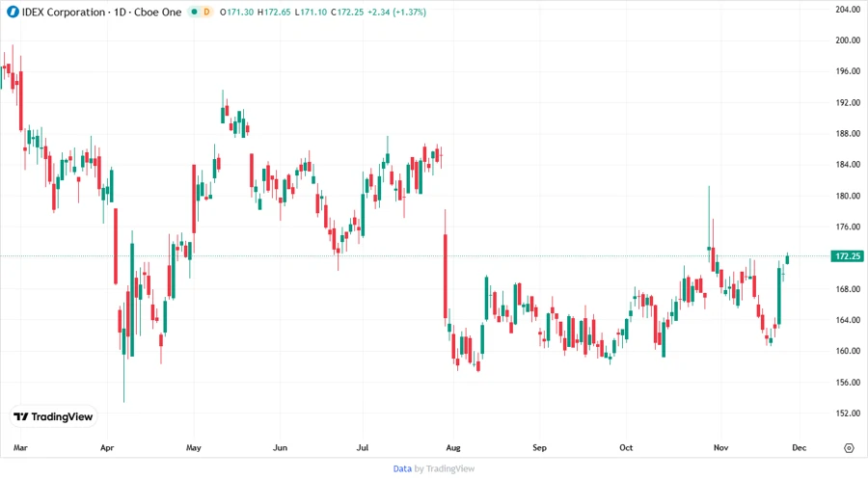The width and height of the screenshot is (868, 480).
Task: Click the 184.00 price axis label
Action: (848, 165)
